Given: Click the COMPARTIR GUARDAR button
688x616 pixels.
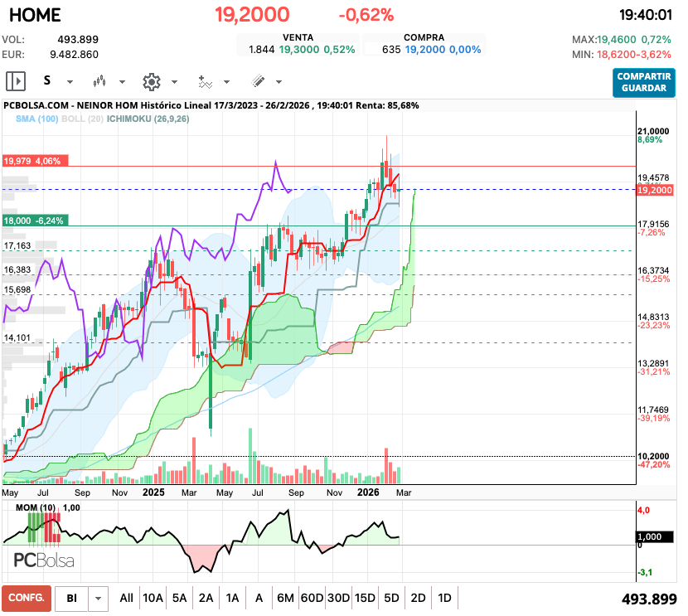Looking at the screenshot, I should (x=644, y=82).
